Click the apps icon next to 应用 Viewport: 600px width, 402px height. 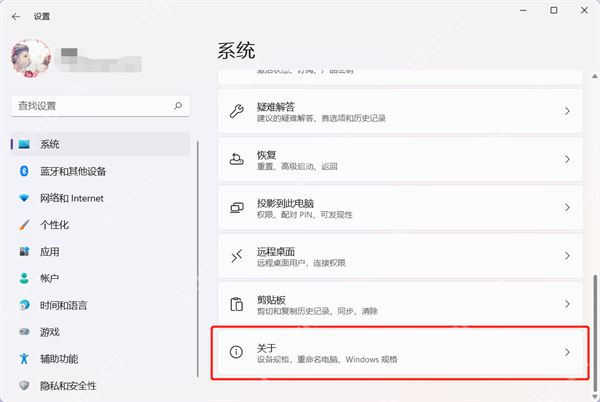24,251
